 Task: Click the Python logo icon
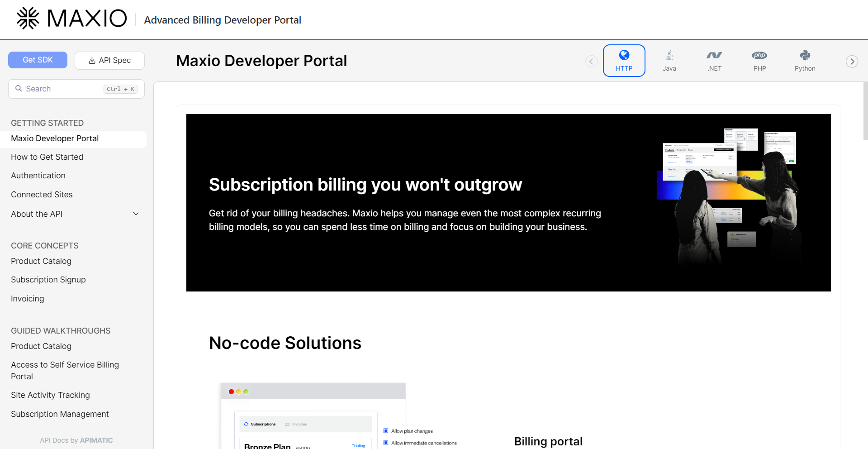click(805, 55)
